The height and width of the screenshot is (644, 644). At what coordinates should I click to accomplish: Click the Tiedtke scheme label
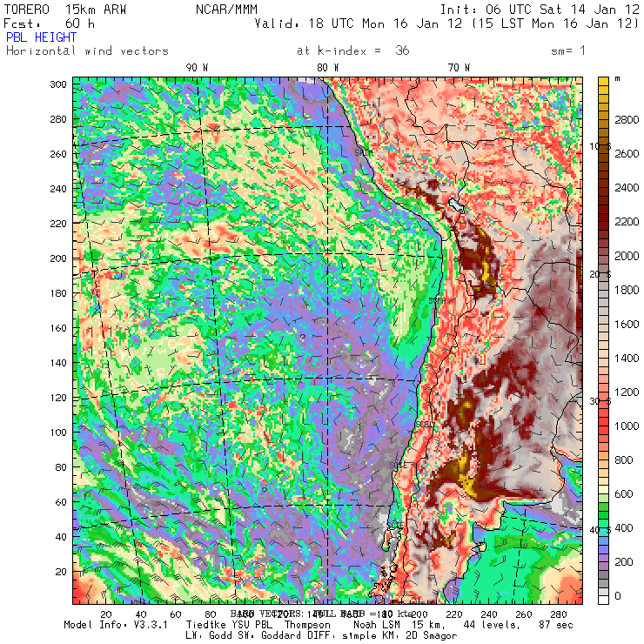point(206,625)
